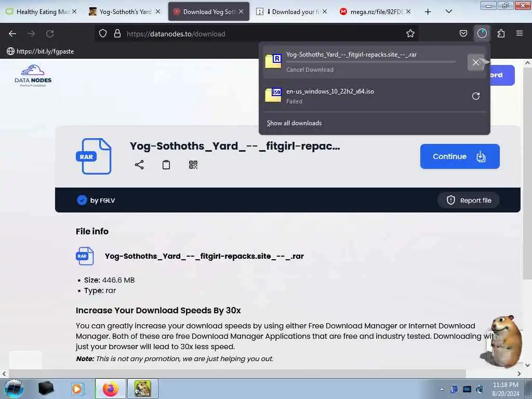Click the Cancel Download text

pos(310,70)
